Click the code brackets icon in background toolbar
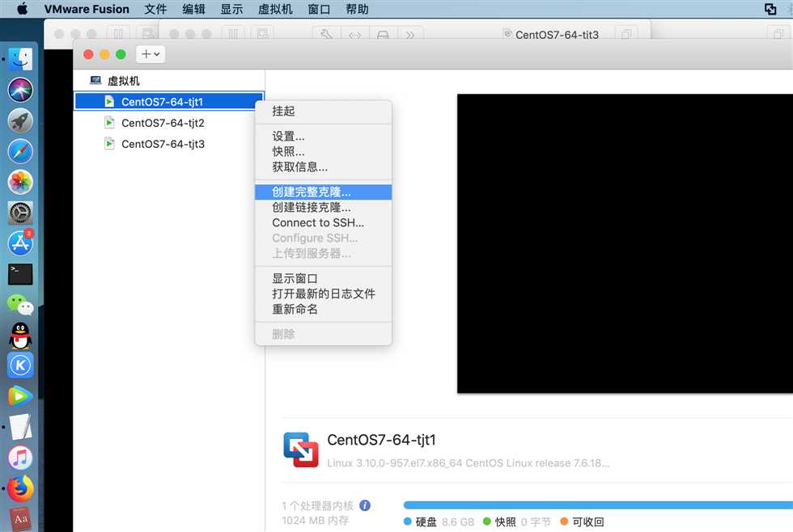Screen dimensions: 793x532 [x=355, y=34]
